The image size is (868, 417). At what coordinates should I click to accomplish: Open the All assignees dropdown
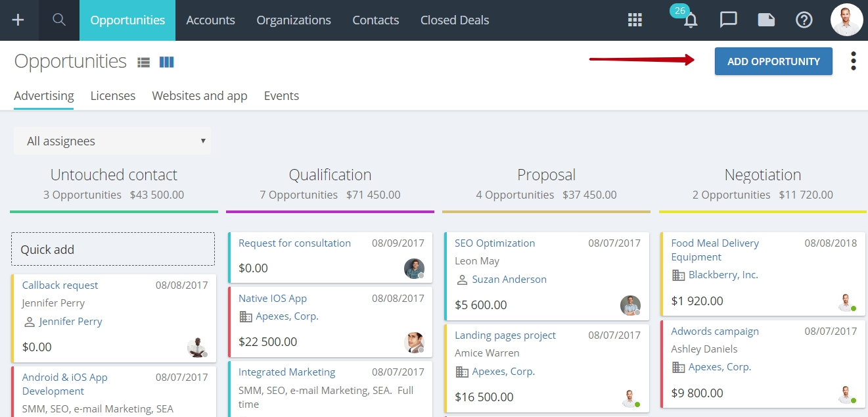[112, 141]
